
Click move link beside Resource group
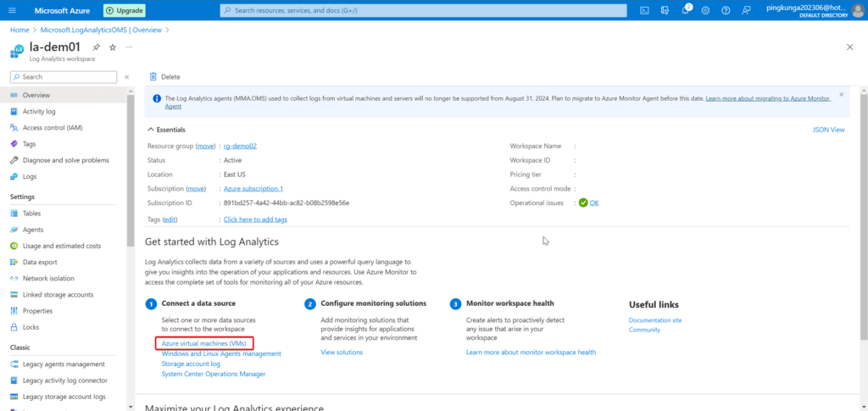click(205, 146)
